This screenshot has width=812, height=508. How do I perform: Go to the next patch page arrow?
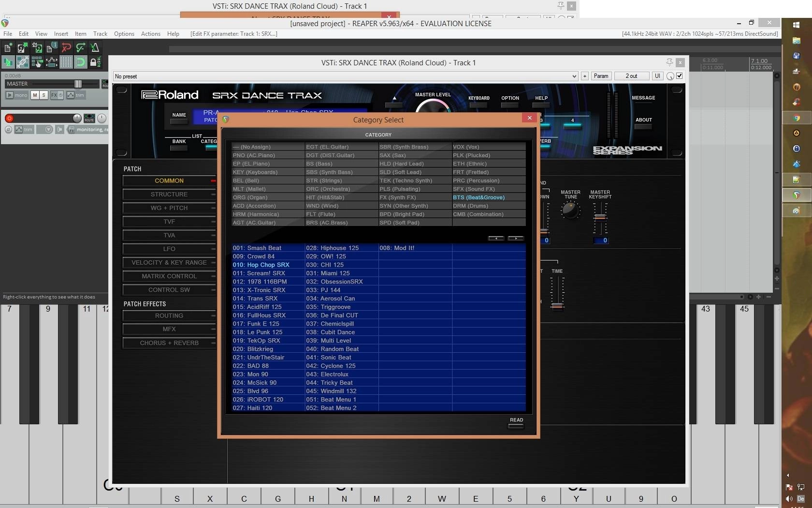click(516, 239)
